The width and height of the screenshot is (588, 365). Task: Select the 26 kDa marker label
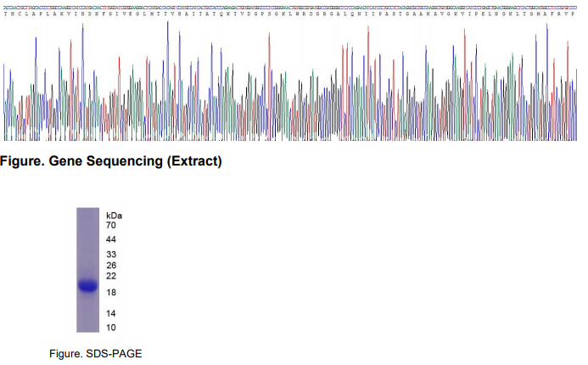click(x=111, y=265)
